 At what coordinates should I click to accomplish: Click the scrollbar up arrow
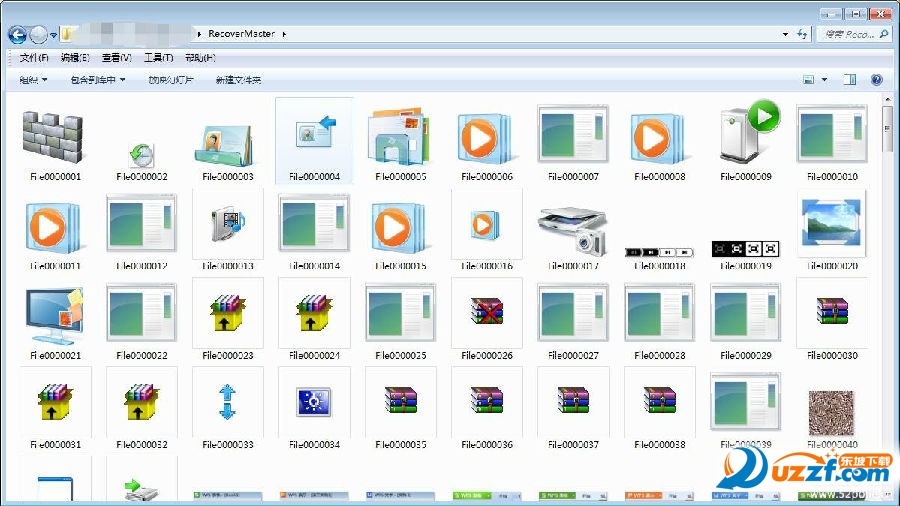coord(887,100)
